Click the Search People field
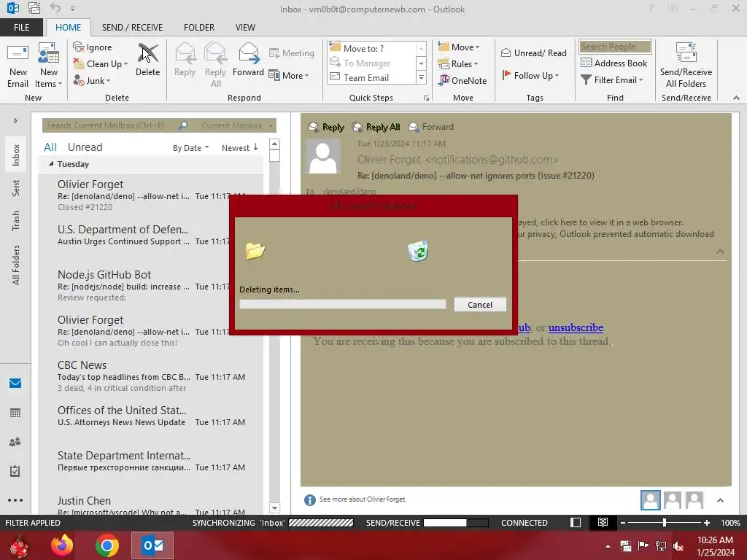This screenshot has width=747, height=560. click(x=615, y=46)
